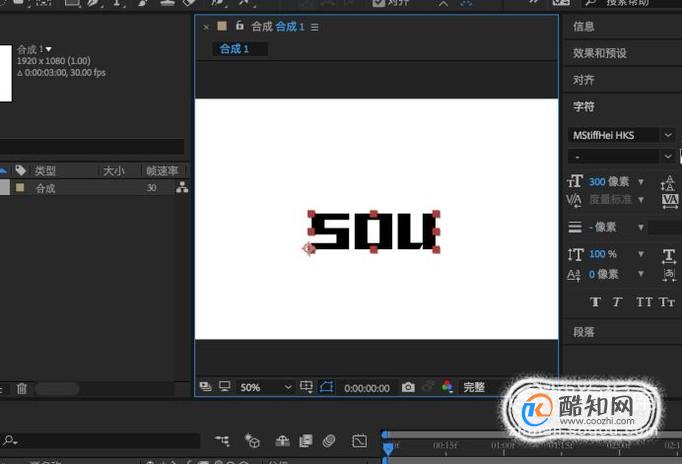The width and height of the screenshot is (682, 464).
Task: Click the composition mini-flowchart icon
Action: [x=223, y=441]
